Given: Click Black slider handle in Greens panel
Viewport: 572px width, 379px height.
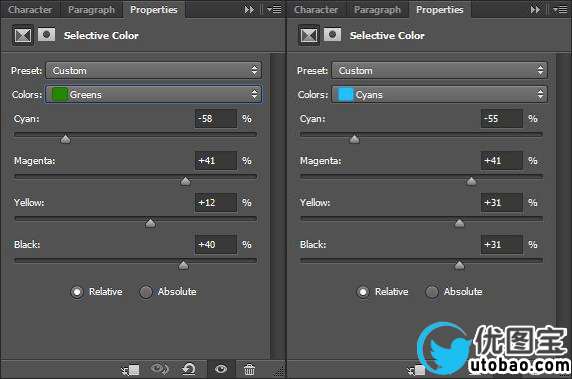Looking at the screenshot, I should click(183, 265).
